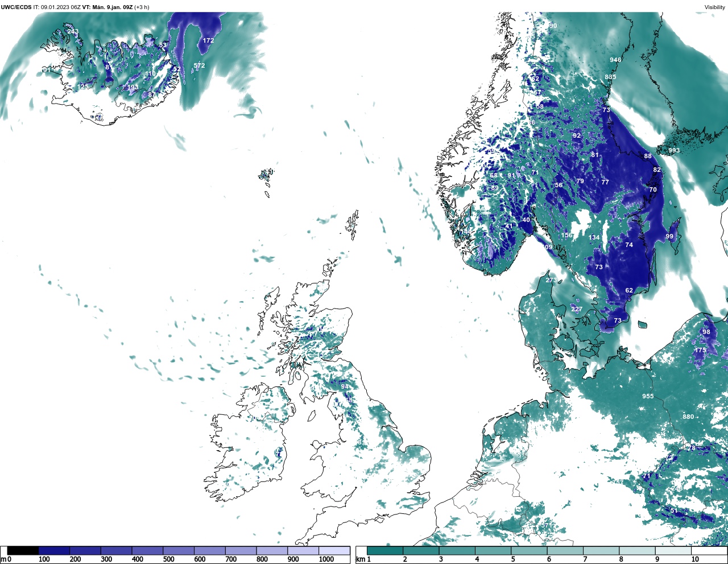Click the '500' label on meter scale
This screenshot has height=564, width=728.
[x=168, y=559]
